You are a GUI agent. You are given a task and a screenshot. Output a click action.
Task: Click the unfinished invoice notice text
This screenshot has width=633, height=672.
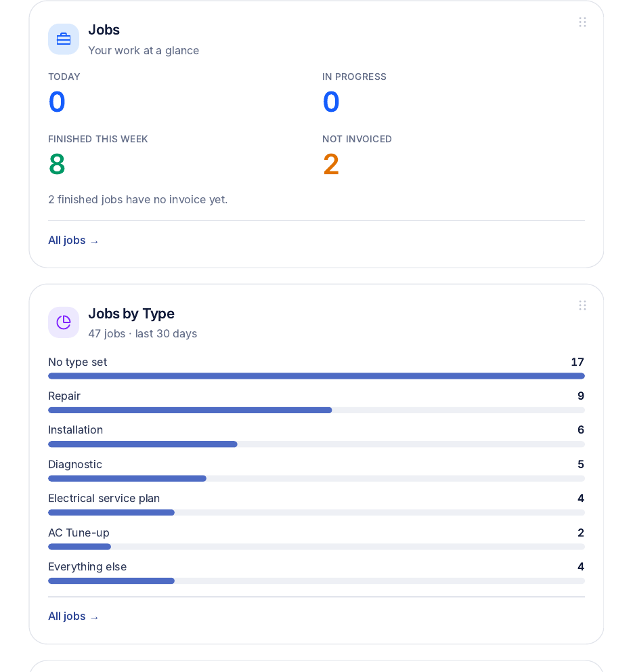(138, 199)
